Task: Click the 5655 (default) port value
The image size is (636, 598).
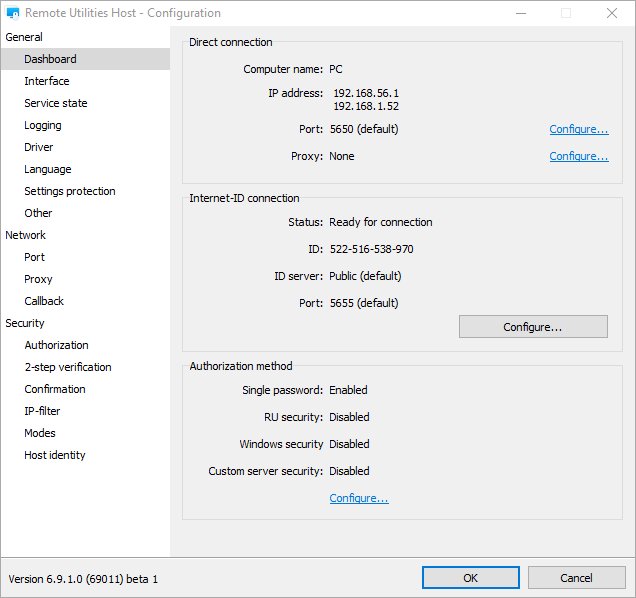Action: click(364, 303)
